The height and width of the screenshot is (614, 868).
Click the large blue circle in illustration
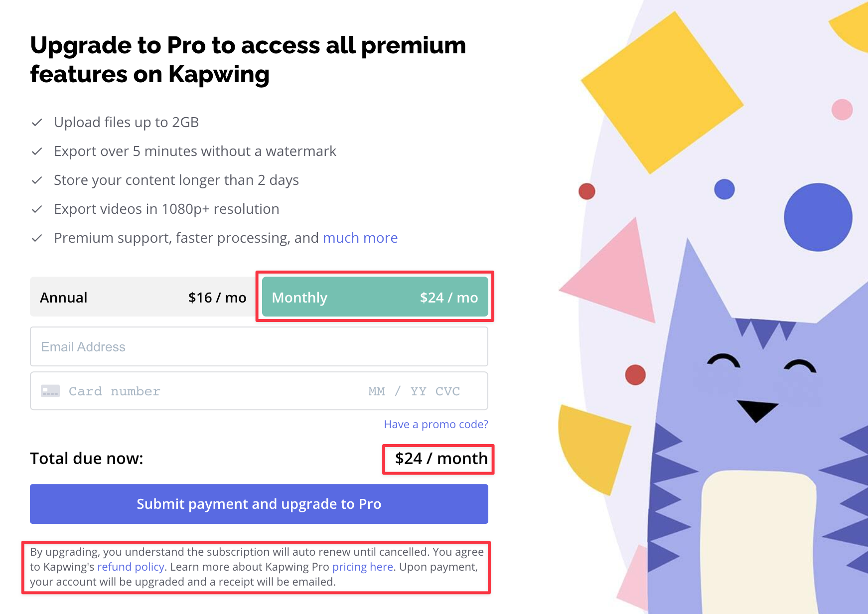point(818,217)
